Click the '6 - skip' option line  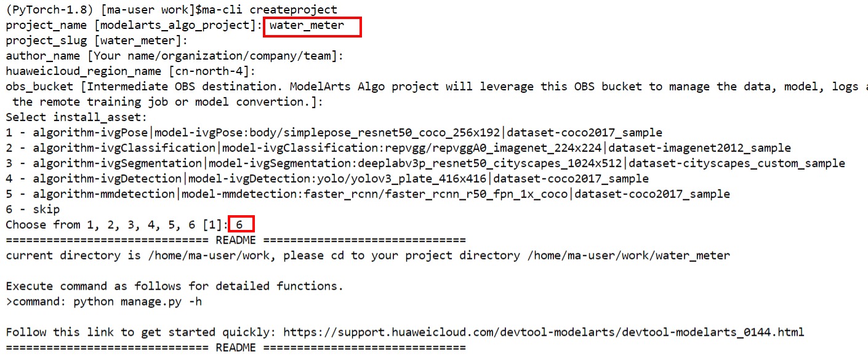[33, 210]
